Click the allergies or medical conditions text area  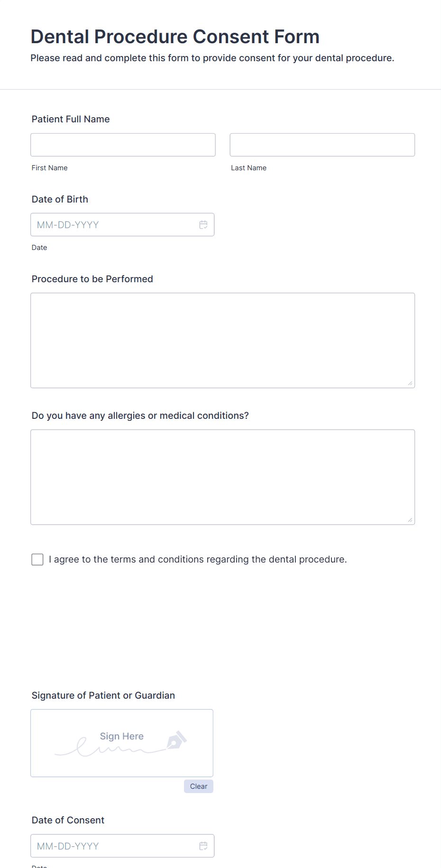(x=222, y=477)
